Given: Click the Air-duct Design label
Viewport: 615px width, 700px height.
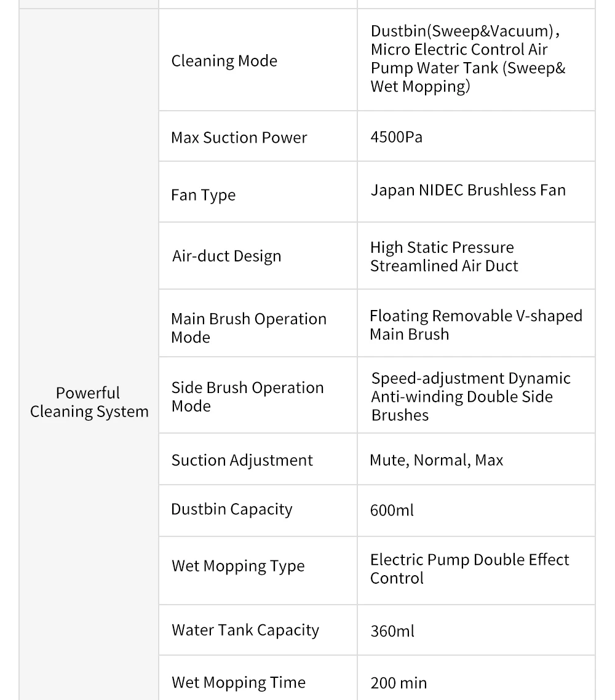Looking at the screenshot, I should click(227, 256).
